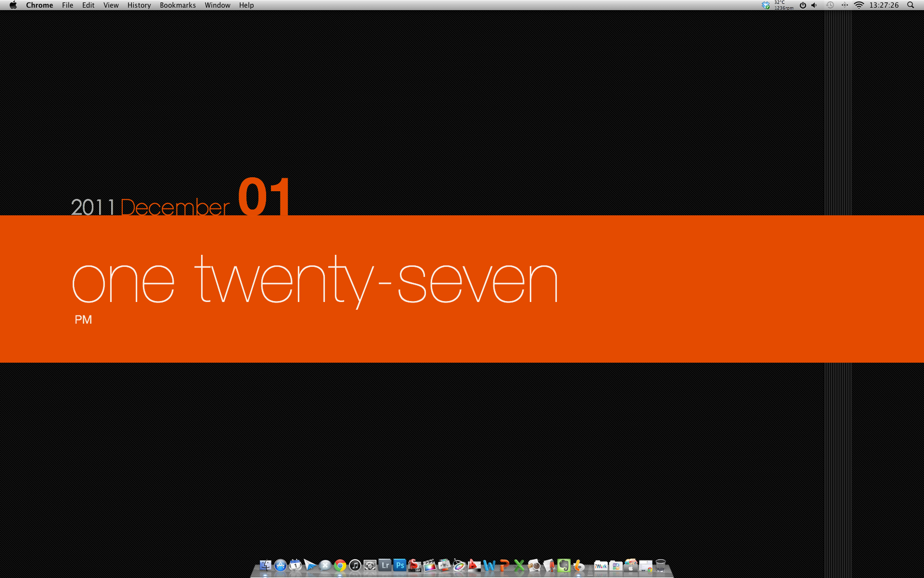This screenshot has width=924, height=578.
Task: Open the History menu
Action: (x=139, y=5)
